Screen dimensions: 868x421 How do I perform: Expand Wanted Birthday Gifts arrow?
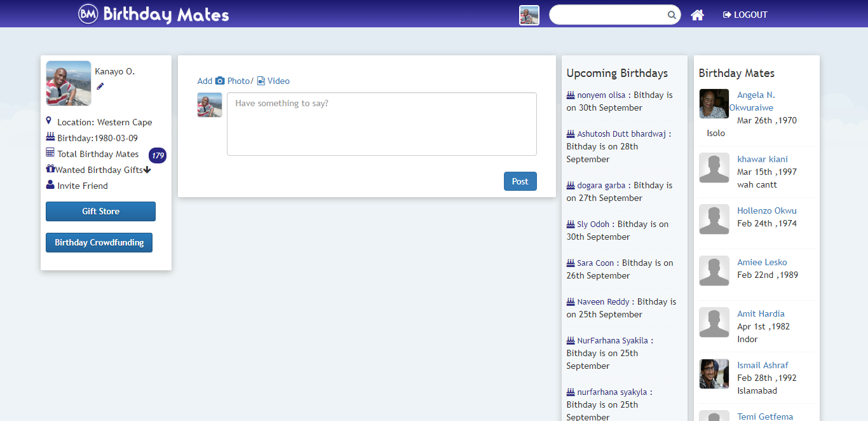(147, 170)
